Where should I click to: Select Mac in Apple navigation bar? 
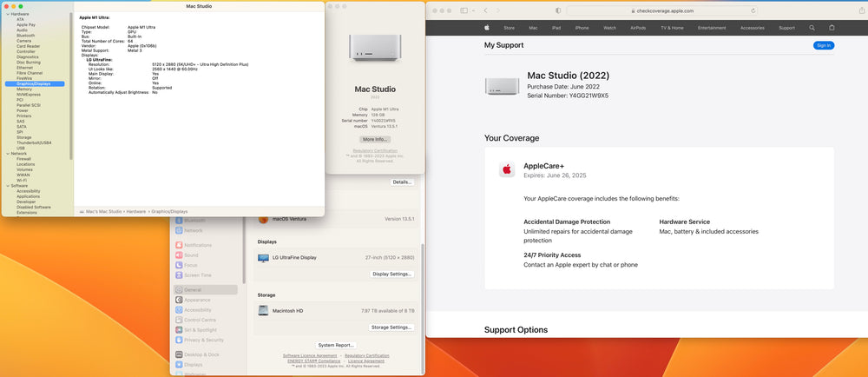tap(533, 28)
